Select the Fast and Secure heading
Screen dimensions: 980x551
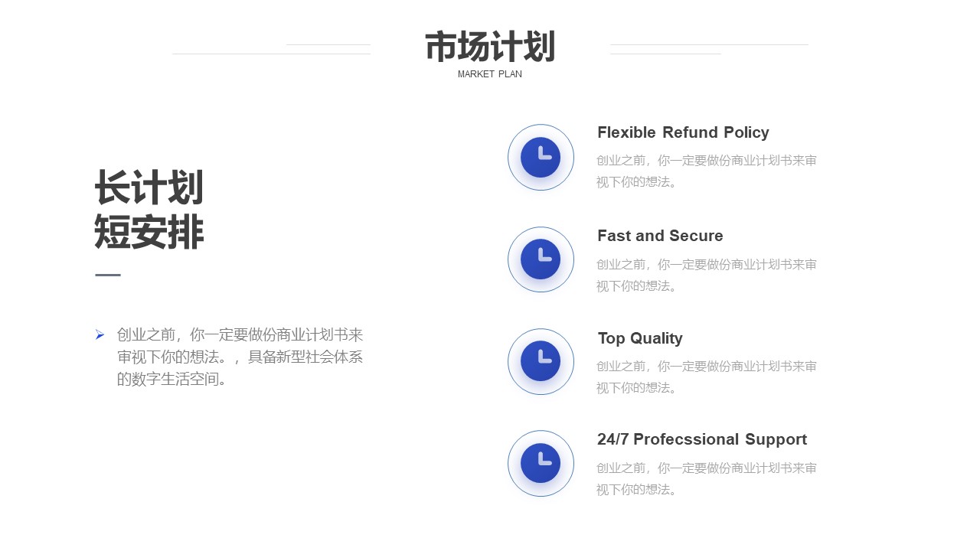point(660,236)
